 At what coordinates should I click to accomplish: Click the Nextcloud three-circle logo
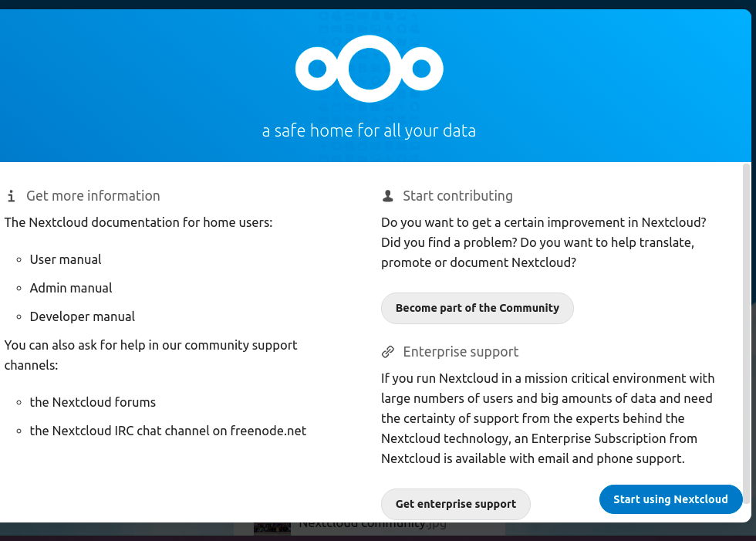tap(370, 69)
